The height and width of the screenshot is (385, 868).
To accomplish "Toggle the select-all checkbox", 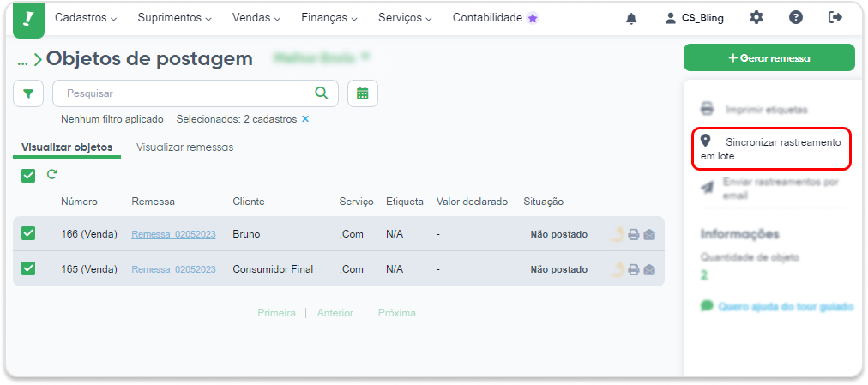I will point(28,176).
